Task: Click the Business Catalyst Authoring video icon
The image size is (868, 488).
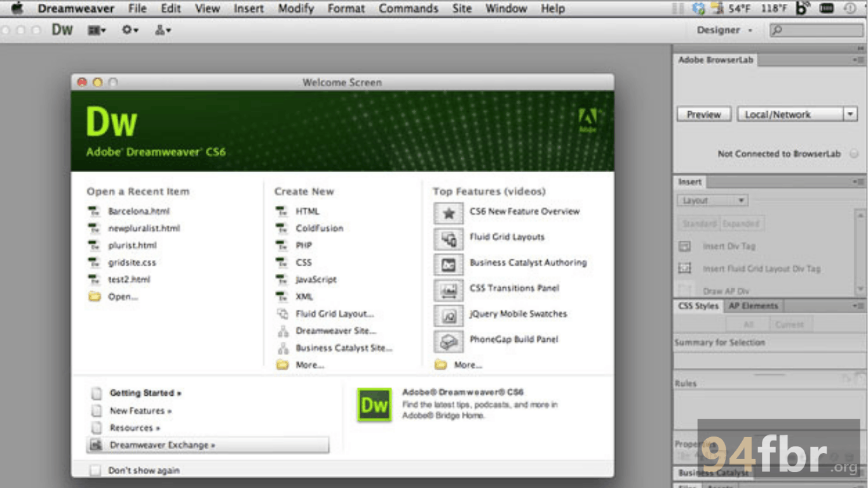Action: pyautogui.click(x=449, y=265)
